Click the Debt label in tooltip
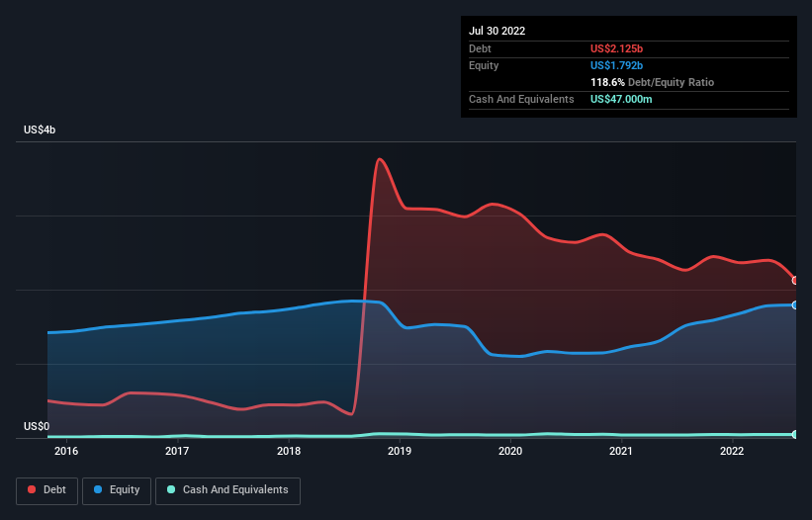This screenshot has height=520, width=812. tap(480, 48)
